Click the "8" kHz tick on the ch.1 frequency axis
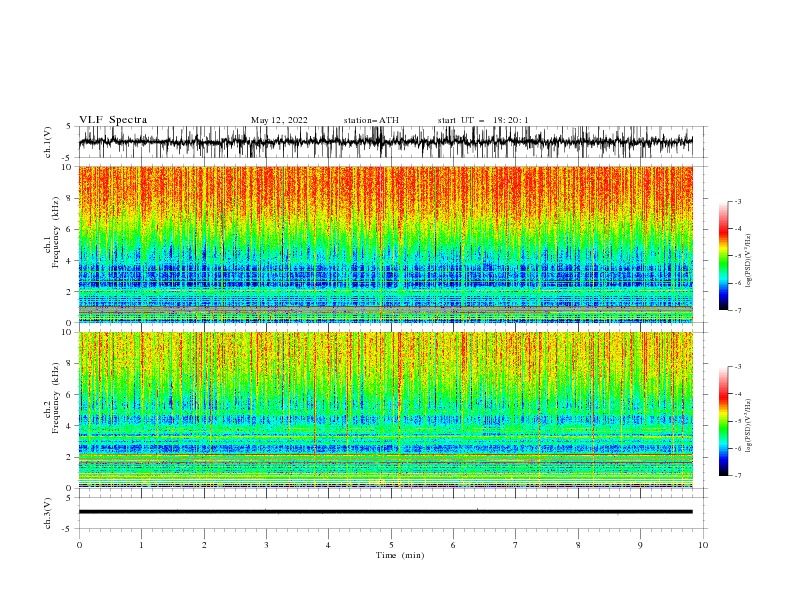 coord(70,198)
